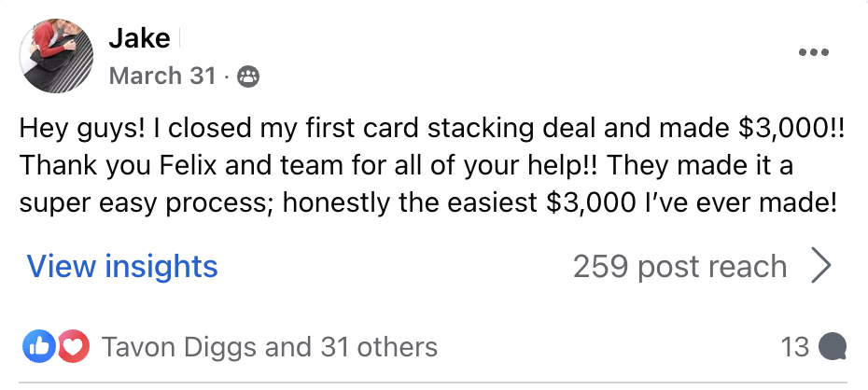
Task: Open the three-dot post options menu
Action: click(814, 52)
